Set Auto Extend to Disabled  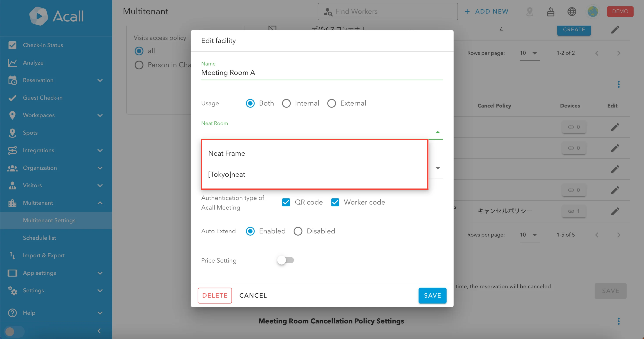point(298,231)
